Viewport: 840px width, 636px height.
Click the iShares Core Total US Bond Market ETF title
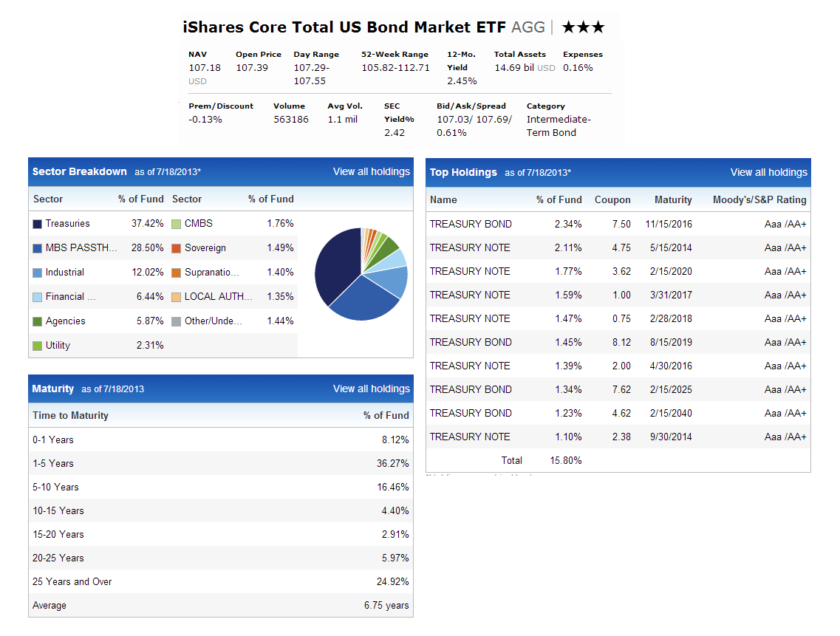344,27
